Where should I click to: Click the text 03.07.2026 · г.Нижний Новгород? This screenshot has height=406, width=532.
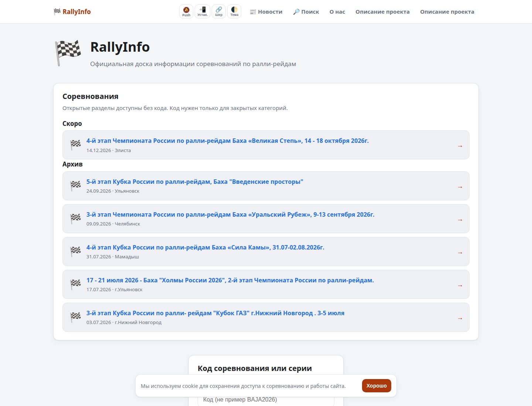[x=124, y=322]
